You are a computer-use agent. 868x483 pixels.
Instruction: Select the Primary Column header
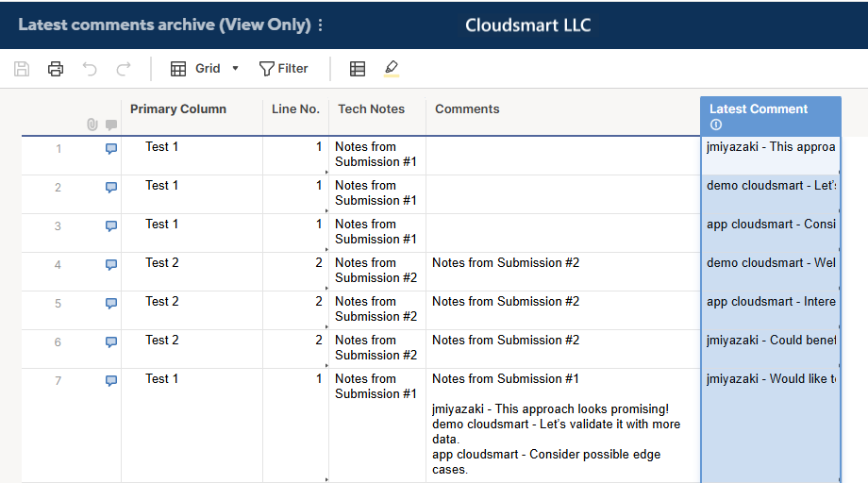coord(192,117)
